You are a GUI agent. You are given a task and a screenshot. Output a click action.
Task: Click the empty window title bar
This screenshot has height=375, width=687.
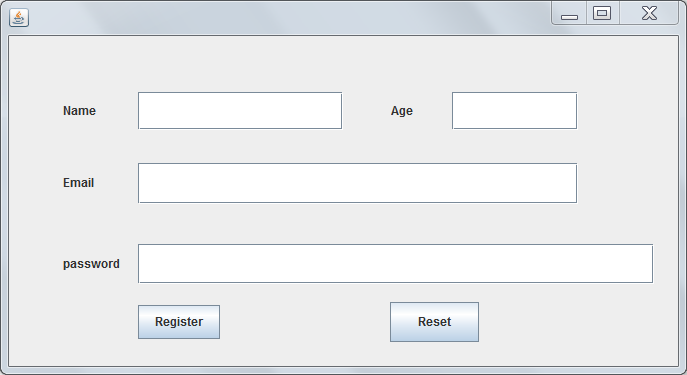tap(289, 18)
